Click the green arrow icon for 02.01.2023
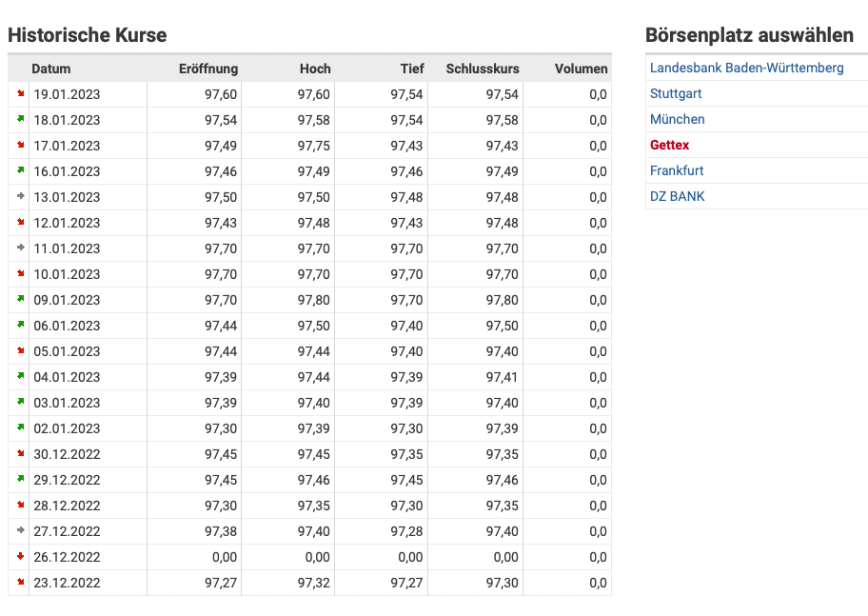Viewport: 868px width, 616px height. coord(19,428)
